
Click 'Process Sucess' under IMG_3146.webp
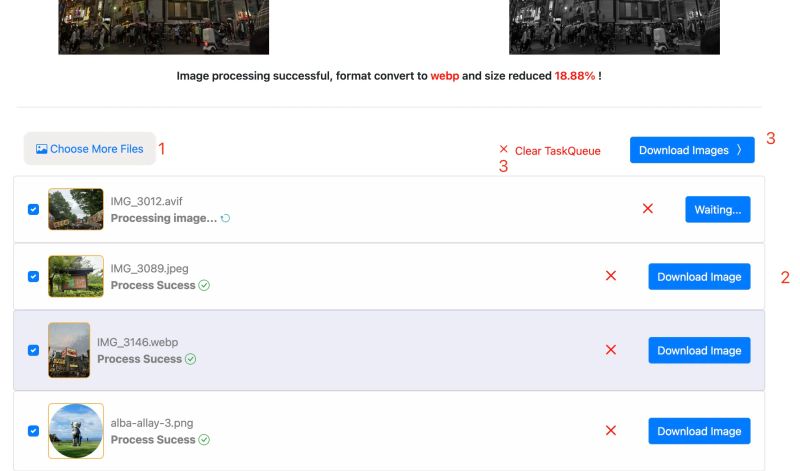pyautogui.click(x=139, y=359)
